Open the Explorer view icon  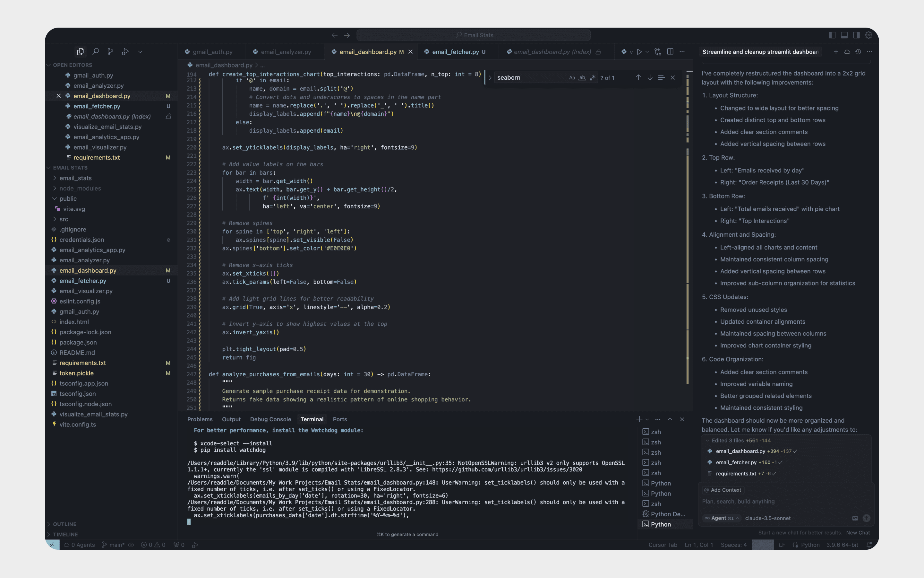[x=80, y=52]
